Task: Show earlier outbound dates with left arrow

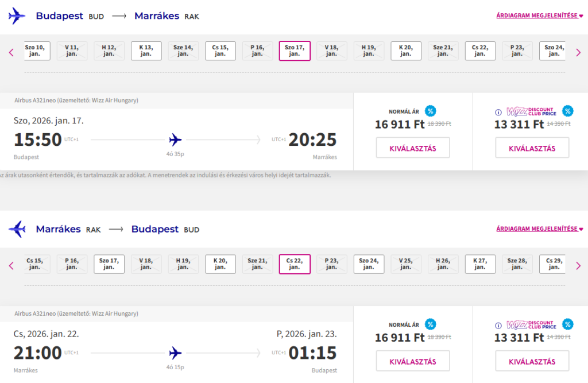Action: (x=11, y=53)
